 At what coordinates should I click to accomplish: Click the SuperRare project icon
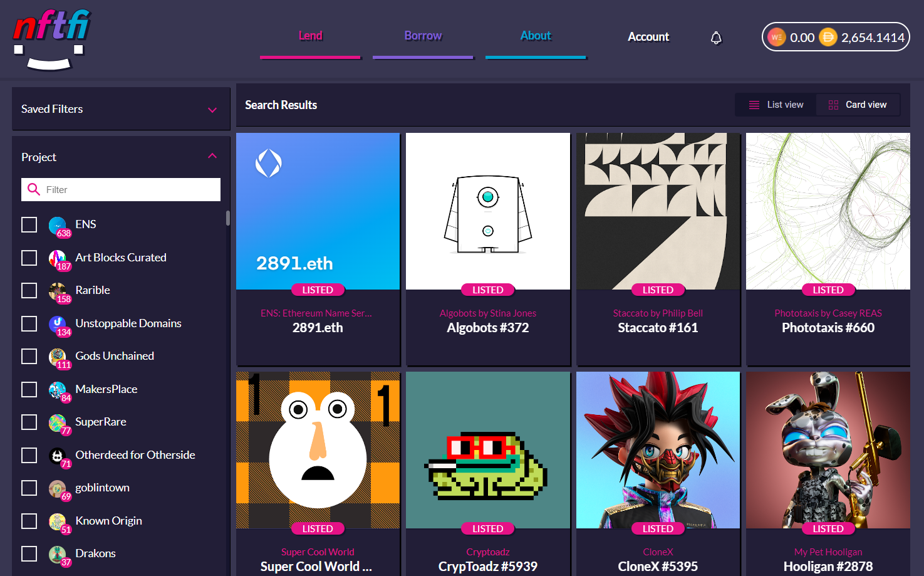tap(58, 422)
